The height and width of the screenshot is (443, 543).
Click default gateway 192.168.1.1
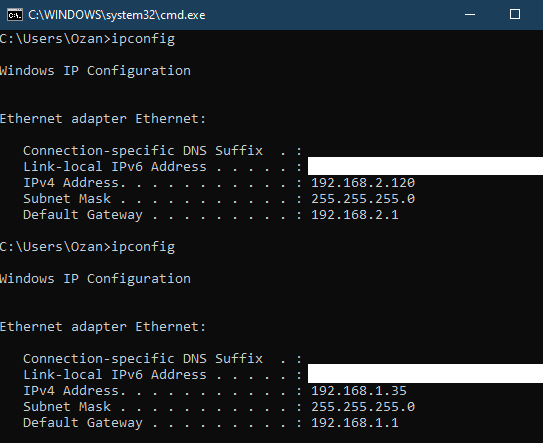point(355,423)
